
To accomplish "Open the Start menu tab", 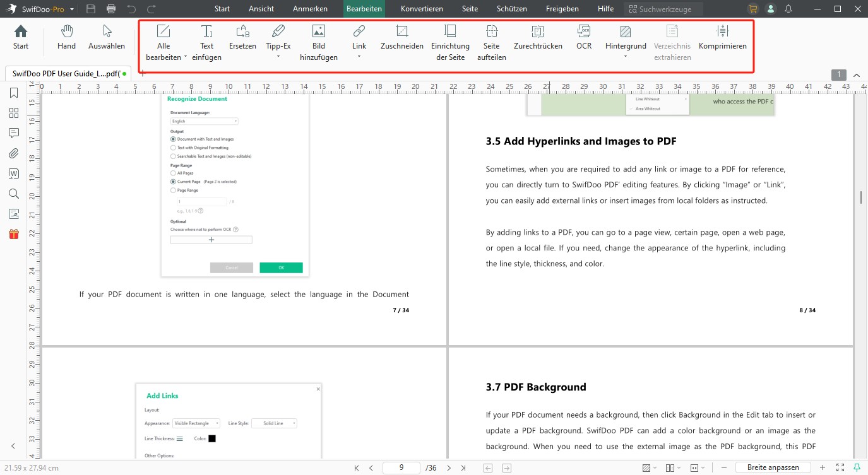I will pos(222,9).
